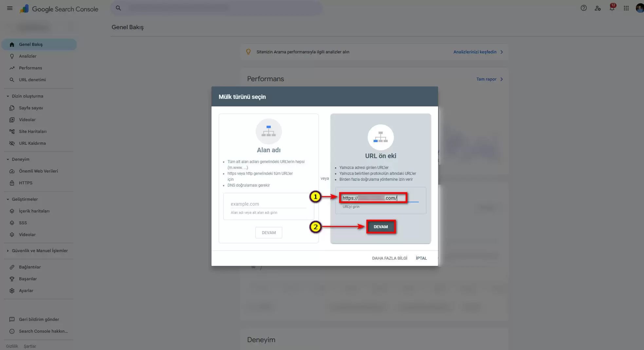
Task: Click the Şartlar footer link
Action: pos(30,346)
